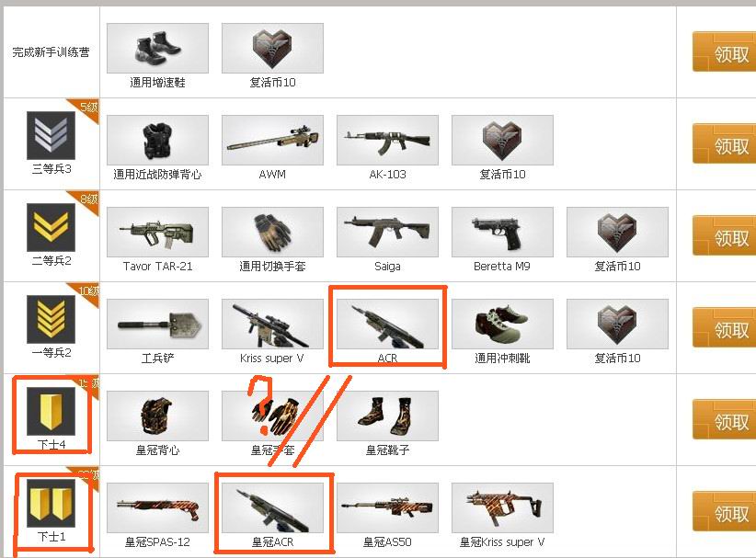
Task: Click 领取 button for 二等兵2 row
Action: pos(724,236)
